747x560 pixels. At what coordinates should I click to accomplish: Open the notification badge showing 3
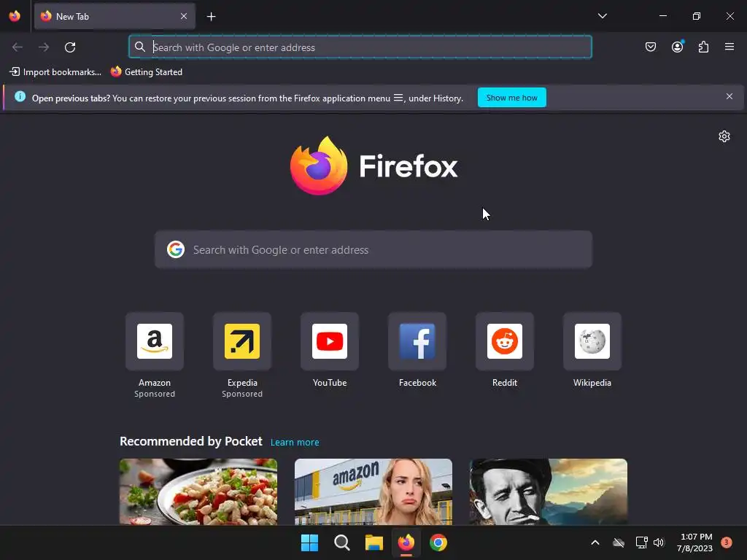point(726,542)
